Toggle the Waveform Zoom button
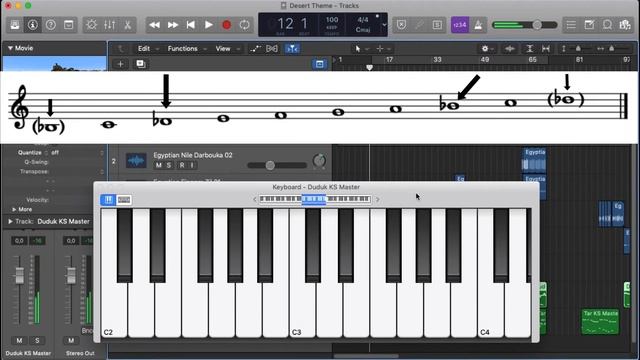Viewport: 640px width, 360px height. pos(510,49)
